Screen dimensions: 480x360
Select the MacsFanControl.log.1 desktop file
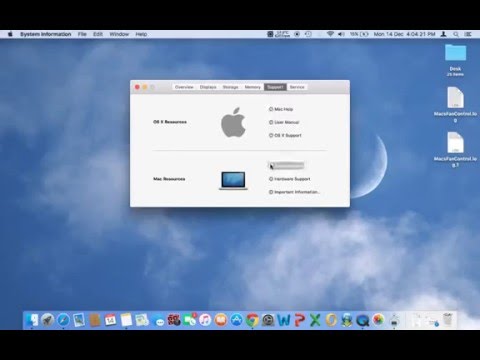coord(455,149)
